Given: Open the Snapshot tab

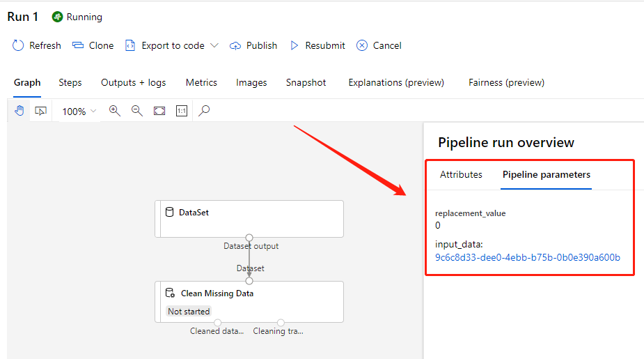Looking at the screenshot, I should pyautogui.click(x=306, y=82).
